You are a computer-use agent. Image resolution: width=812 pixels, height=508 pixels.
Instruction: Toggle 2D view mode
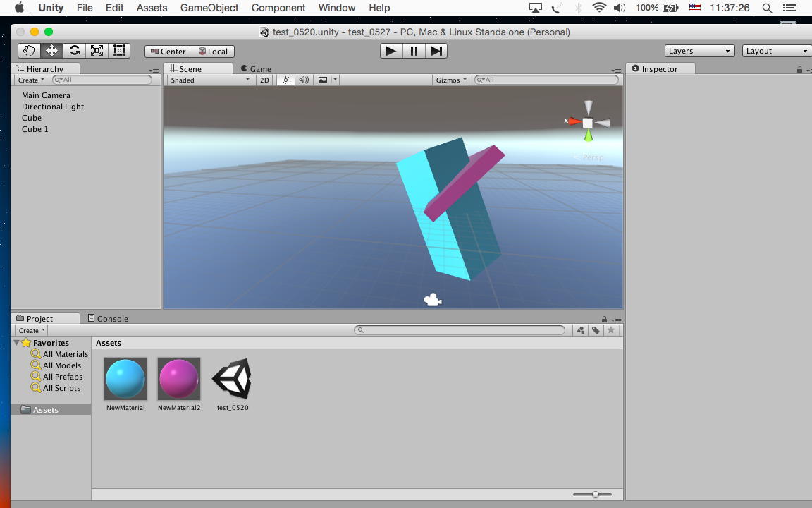[264, 80]
